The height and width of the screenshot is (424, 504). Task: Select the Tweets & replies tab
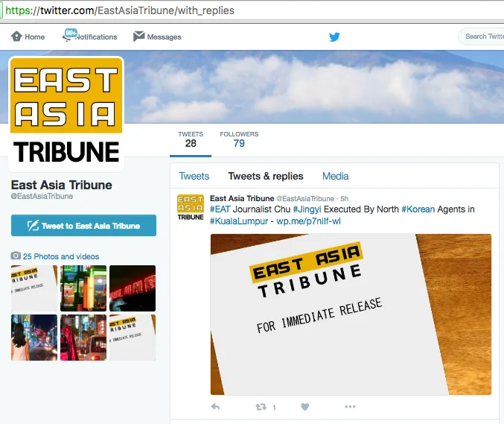point(266,176)
